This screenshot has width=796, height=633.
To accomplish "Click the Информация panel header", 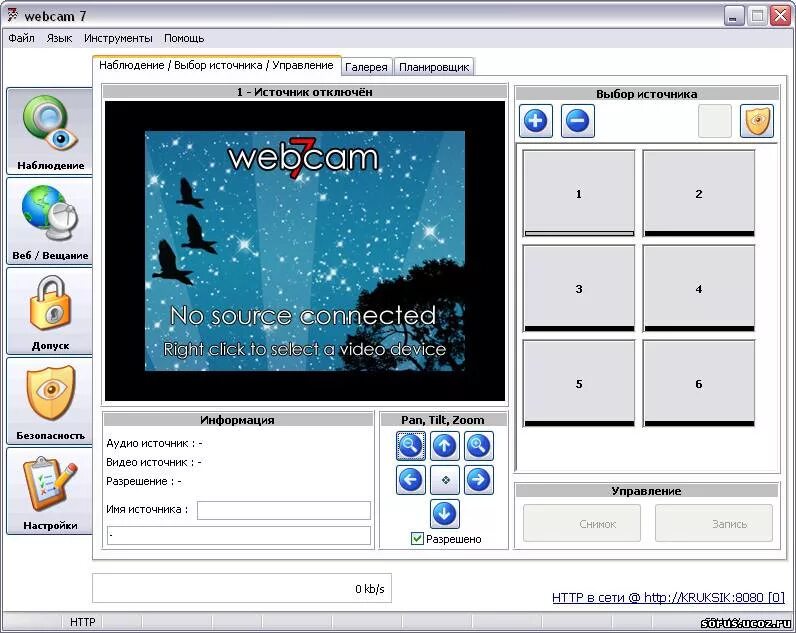I will pos(237,420).
